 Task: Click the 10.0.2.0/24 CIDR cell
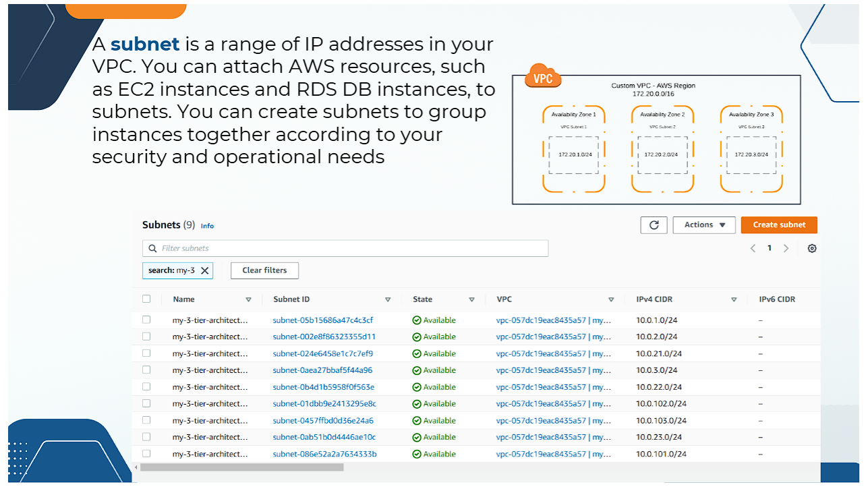[657, 337]
